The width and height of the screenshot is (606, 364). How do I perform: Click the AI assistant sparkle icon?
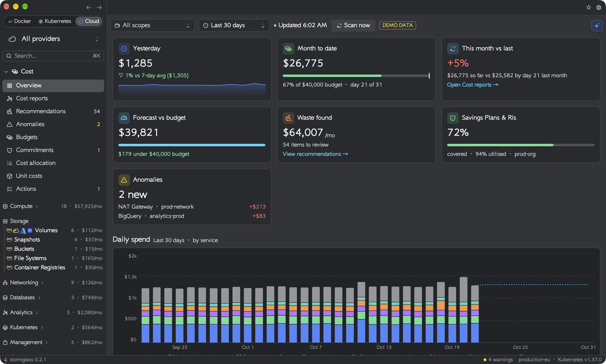[597, 25]
